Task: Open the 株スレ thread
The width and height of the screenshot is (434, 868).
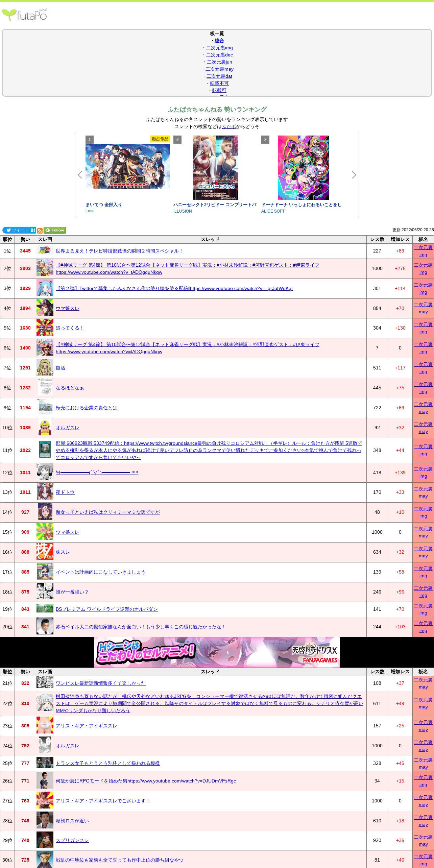Action: tap(63, 552)
